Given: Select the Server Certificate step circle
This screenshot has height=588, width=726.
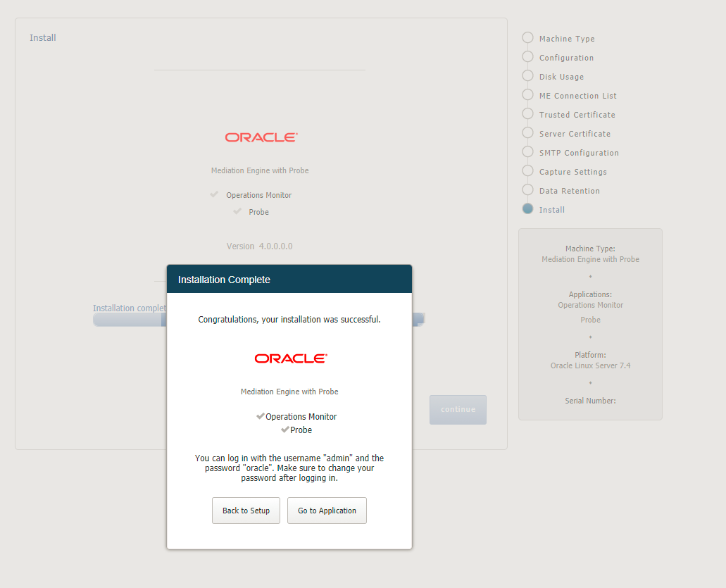Looking at the screenshot, I should point(527,132).
